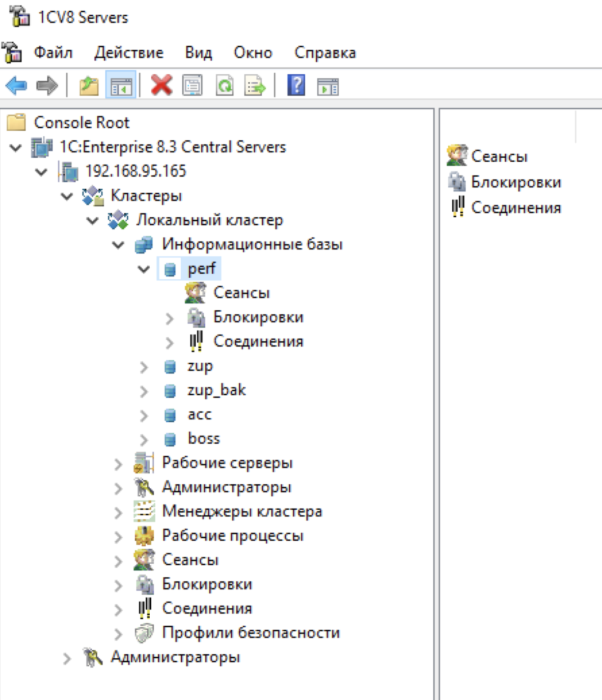This screenshot has height=700, width=602.
Task: Click the Локальный кластер node icon
Action: [118, 220]
